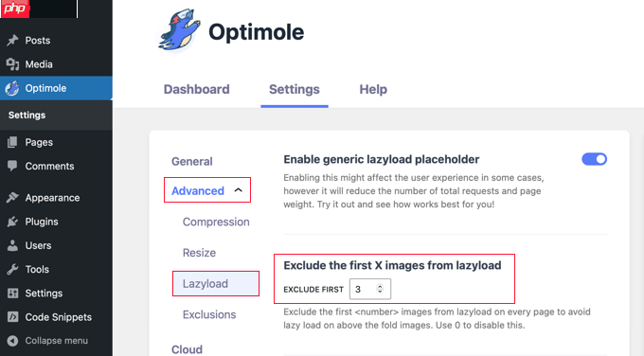
Task: Click the Users person icon
Action: pyautogui.click(x=12, y=245)
